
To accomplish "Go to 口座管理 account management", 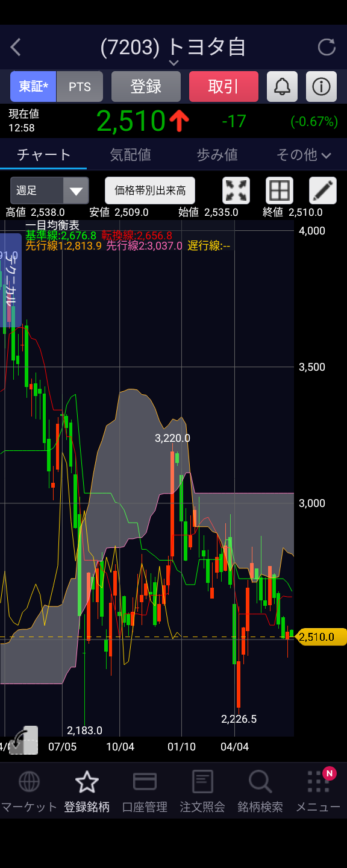I will coord(145,791).
